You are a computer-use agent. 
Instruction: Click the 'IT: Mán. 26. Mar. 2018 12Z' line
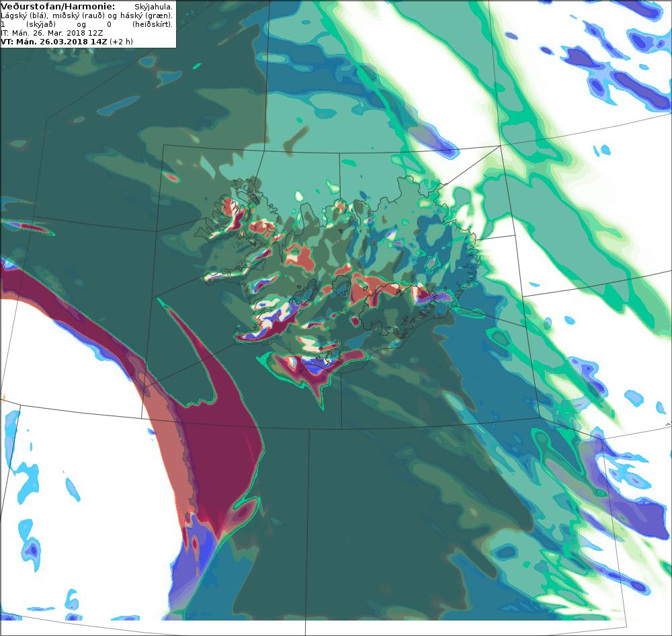pos(52,33)
